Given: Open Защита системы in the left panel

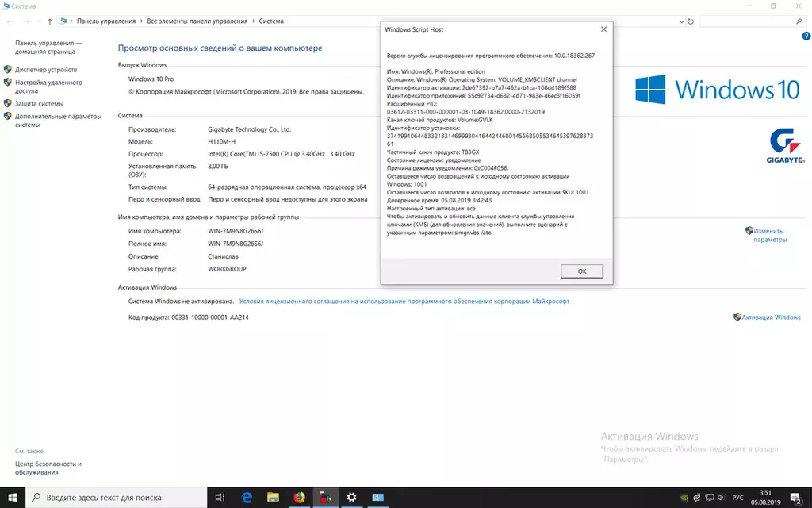Looking at the screenshot, I should coord(39,104).
